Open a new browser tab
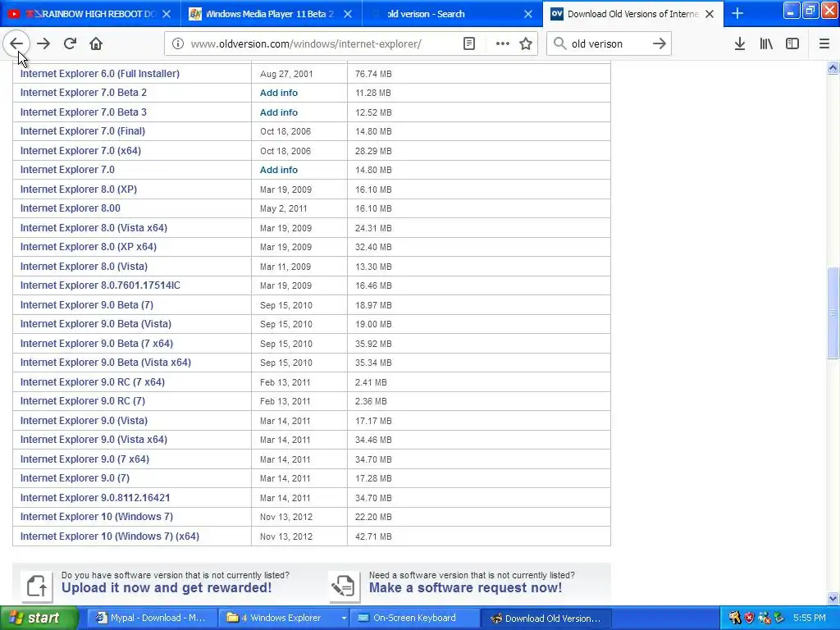This screenshot has width=840, height=630. point(737,13)
